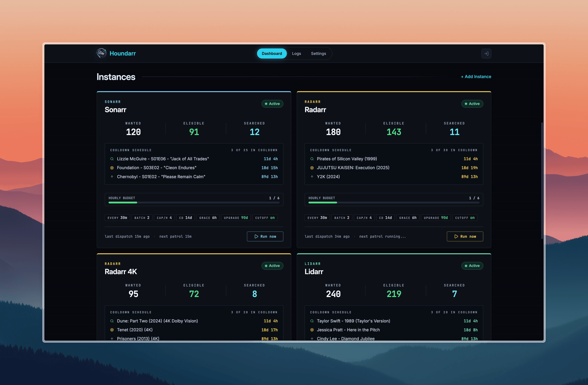This screenshot has height=385, width=588.
Task: Click Sonarr's BATCH 2 chip
Action: pos(142,218)
